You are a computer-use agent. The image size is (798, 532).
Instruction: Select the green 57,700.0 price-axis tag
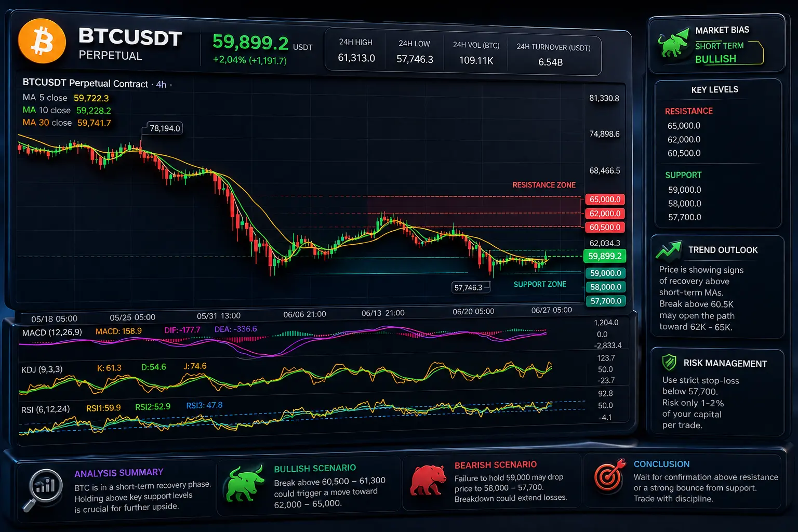(606, 301)
